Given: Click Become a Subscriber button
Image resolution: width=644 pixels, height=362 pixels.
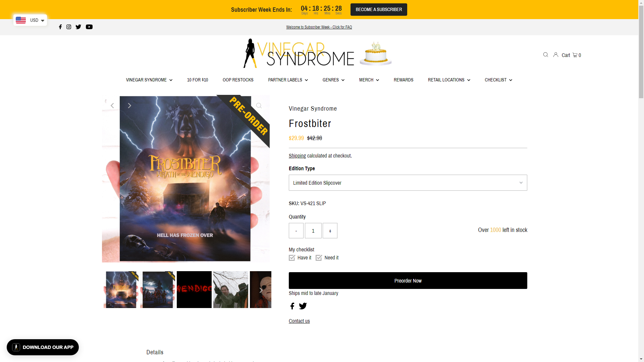Looking at the screenshot, I should click(379, 9).
